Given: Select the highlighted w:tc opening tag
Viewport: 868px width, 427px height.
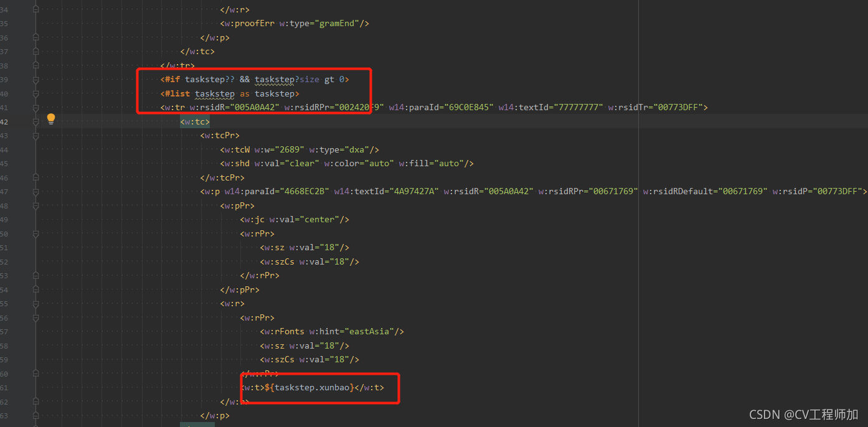Looking at the screenshot, I should (194, 121).
